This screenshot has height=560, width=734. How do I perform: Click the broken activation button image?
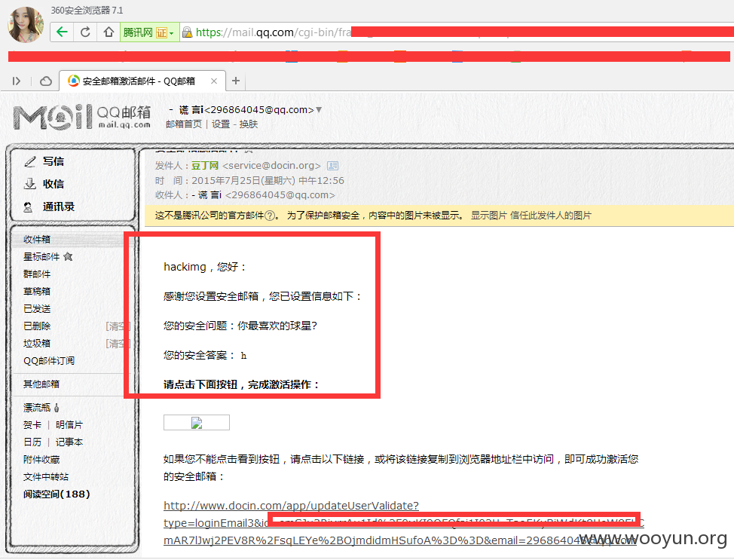pos(197,422)
